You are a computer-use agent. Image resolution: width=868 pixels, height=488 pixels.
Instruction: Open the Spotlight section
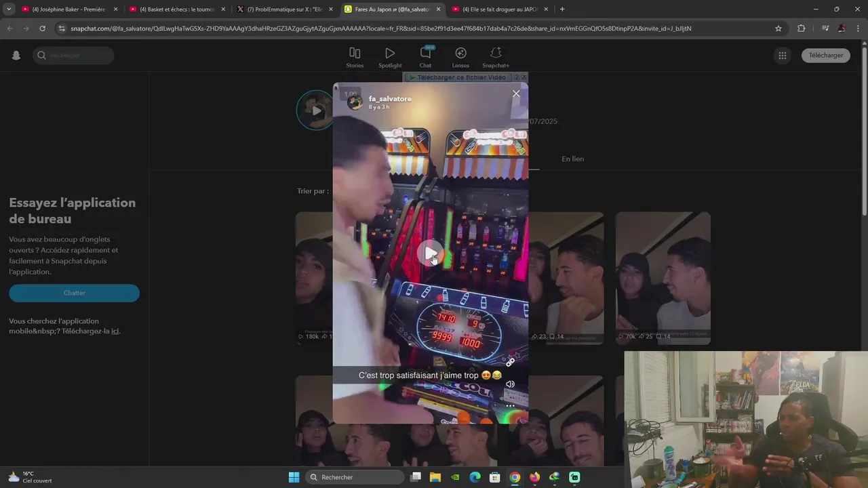click(x=390, y=58)
